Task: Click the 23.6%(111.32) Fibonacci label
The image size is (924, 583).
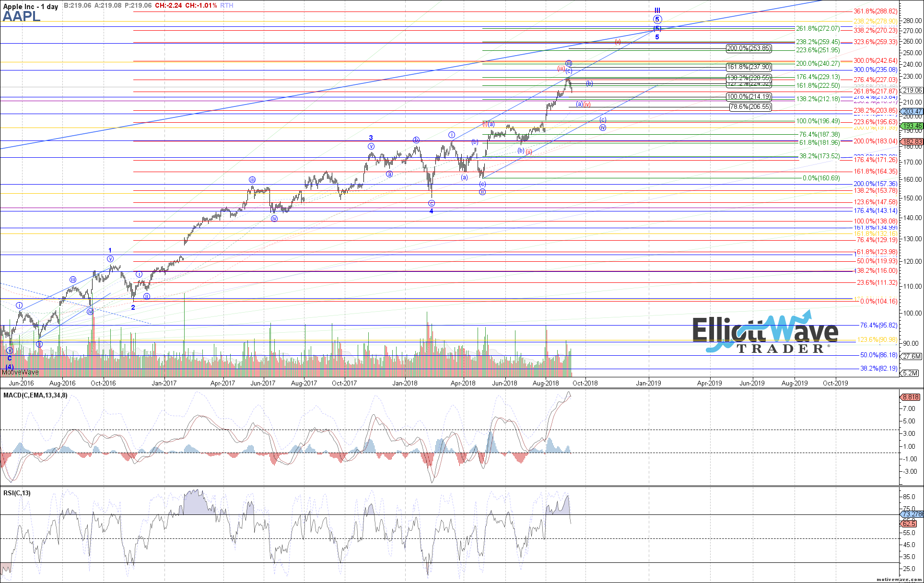Action: pyautogui.click(x=877, y=283)
